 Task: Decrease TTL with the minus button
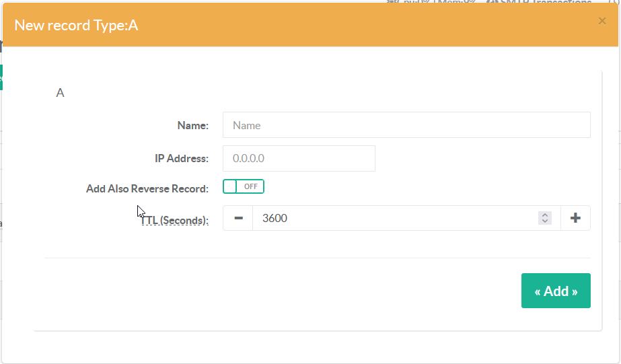point(238,218)
